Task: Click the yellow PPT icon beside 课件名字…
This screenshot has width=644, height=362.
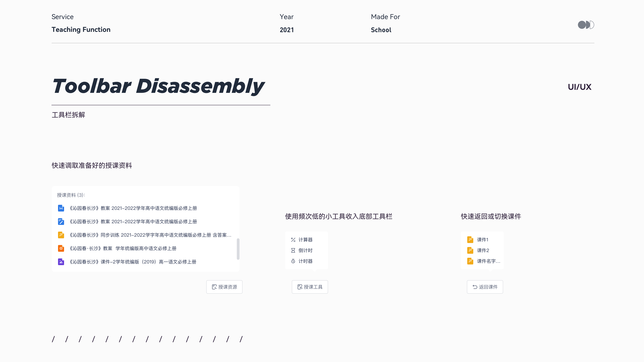Action: coord(470,261)
